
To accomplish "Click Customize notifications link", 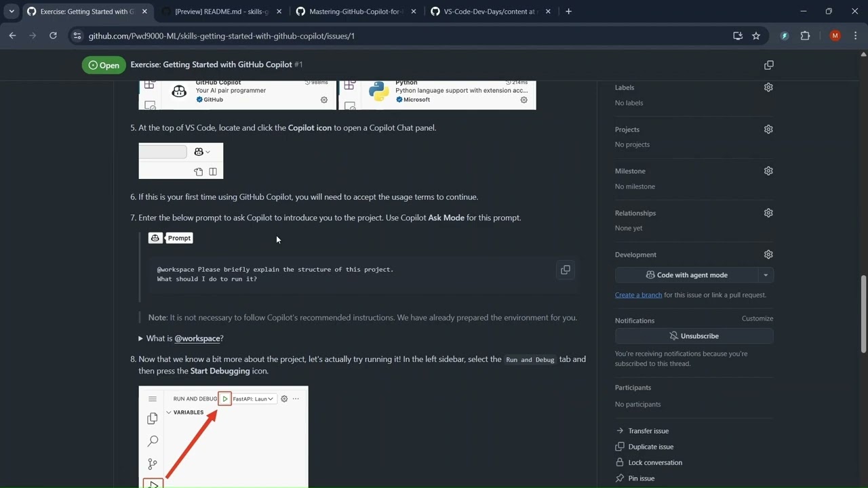I will click(x=757, y=319).
